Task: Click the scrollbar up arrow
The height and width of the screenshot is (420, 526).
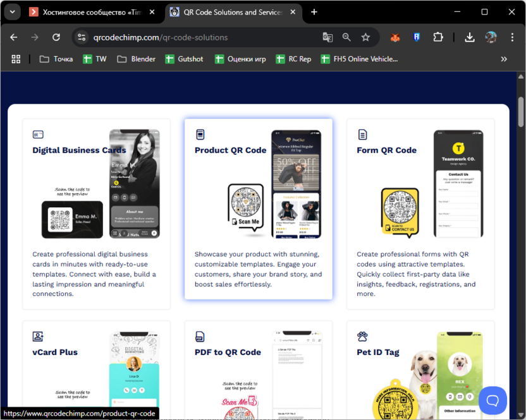Action: point(521,77)
